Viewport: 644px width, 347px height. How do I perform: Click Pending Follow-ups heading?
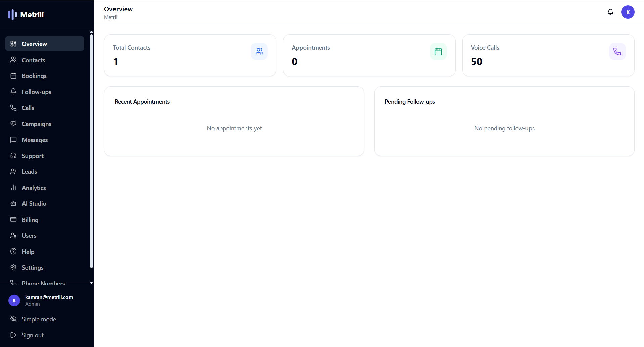coord(410,101)
